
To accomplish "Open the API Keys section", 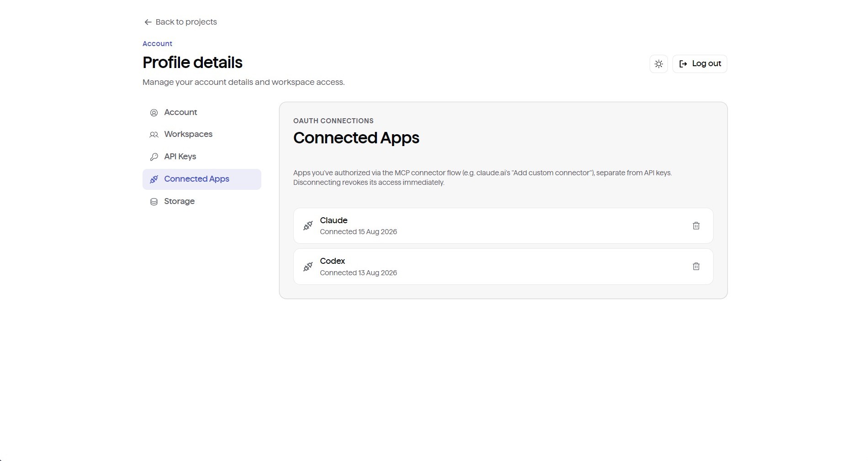I will tap(201, 157).
